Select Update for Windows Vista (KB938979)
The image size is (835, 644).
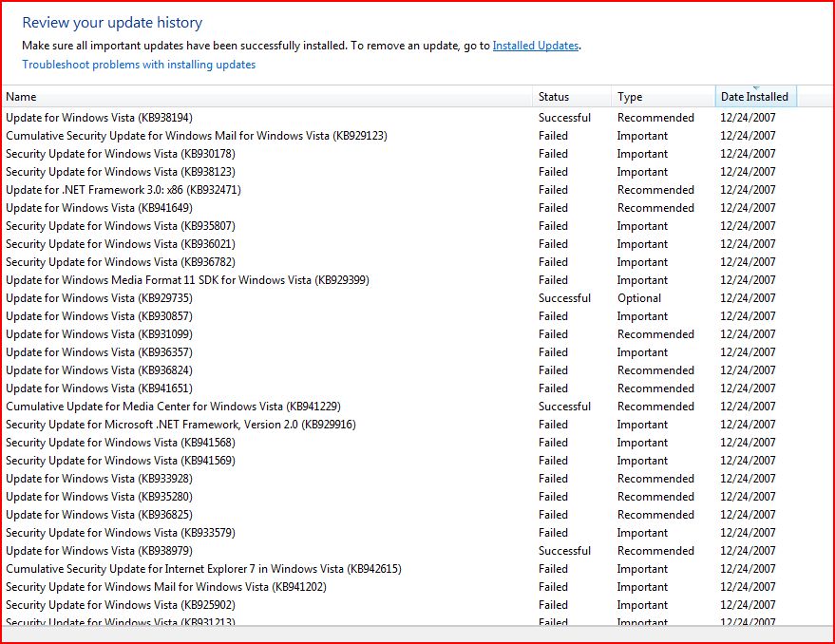(99, 551)
